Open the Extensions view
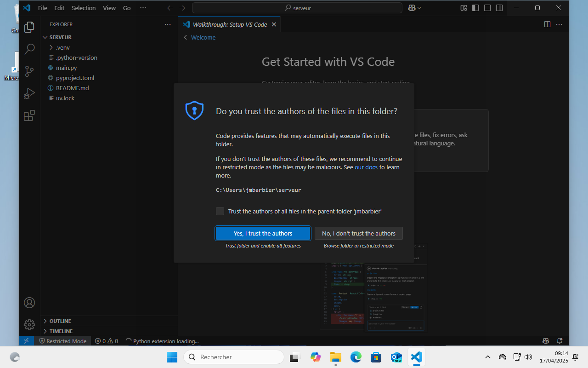The image size is (588, 368). [29, 115]
